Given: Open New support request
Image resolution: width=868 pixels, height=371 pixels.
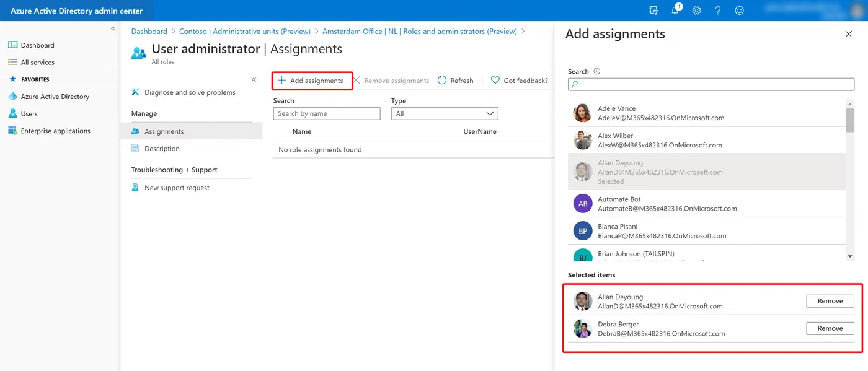Looking at the screenshot, I should click(177, 188).
